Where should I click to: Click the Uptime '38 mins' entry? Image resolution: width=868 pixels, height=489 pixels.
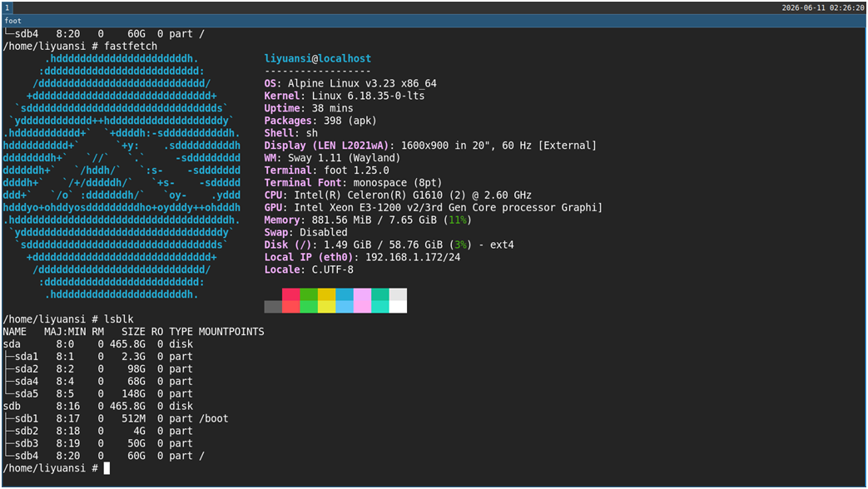(x=309, y=108)
